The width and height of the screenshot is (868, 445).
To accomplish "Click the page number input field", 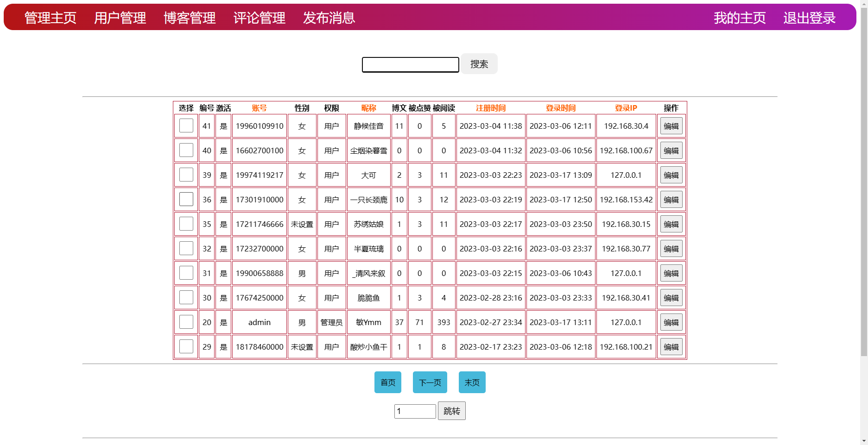I will [x=415, y=411].
